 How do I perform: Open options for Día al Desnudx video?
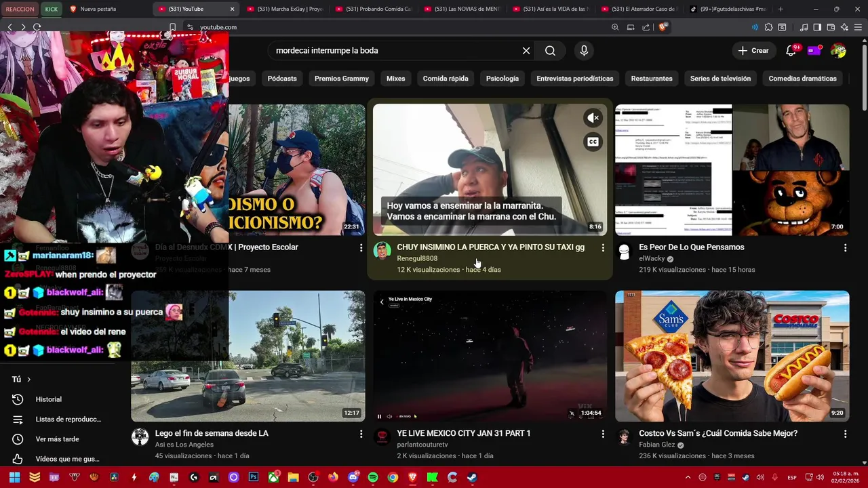coord(361,248)
